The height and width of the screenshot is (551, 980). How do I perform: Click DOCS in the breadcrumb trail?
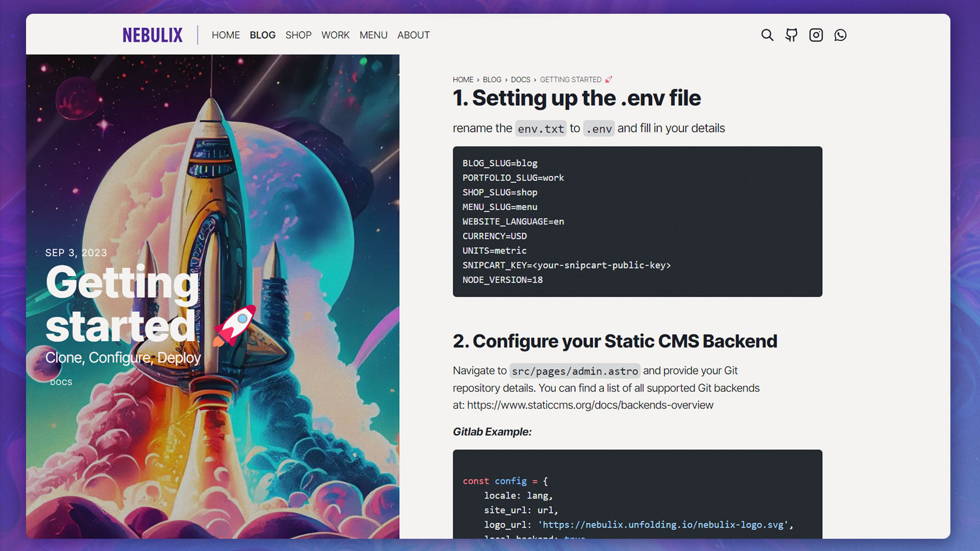(x=520, y=80)
